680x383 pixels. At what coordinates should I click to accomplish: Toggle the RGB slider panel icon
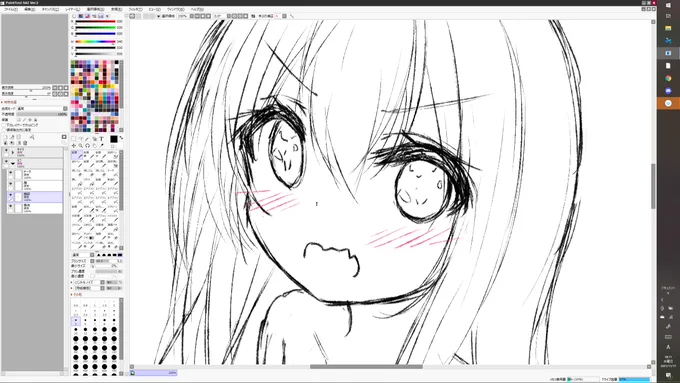click(81, 16)
